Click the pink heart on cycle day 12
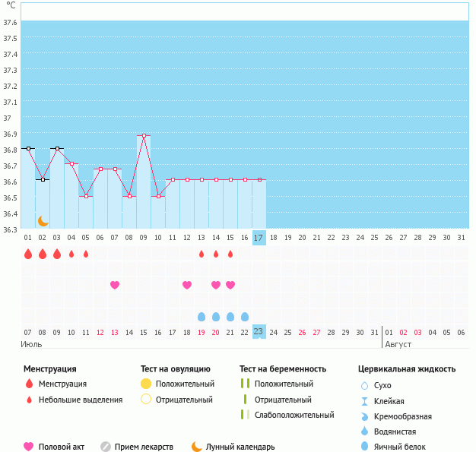476x452 pixels. click(187, 285)
